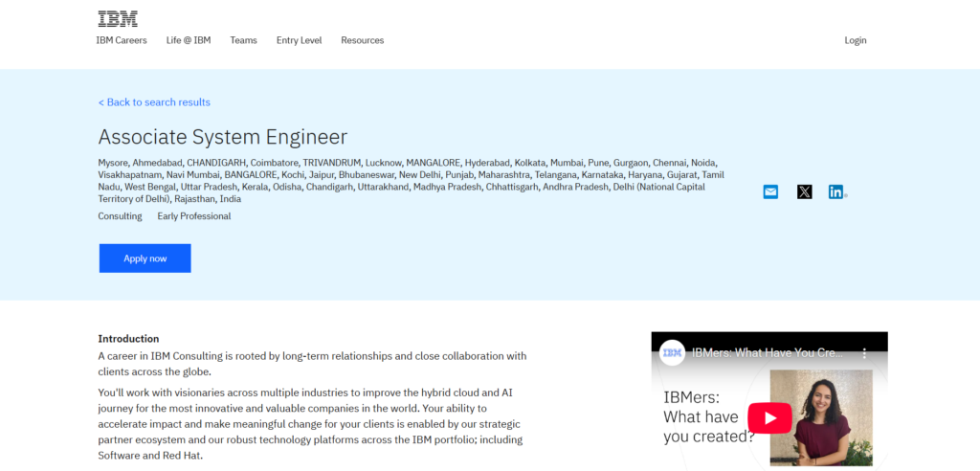Return via Back to search results

tap(154, 102)
